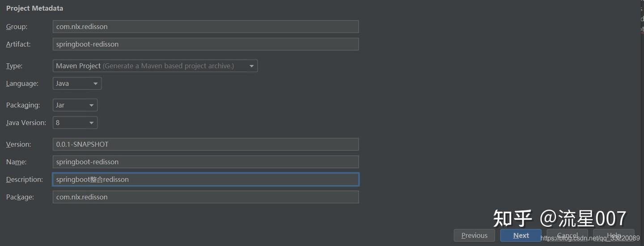
Task: Go back with the Previous button
Action: [x=474, y=235]
